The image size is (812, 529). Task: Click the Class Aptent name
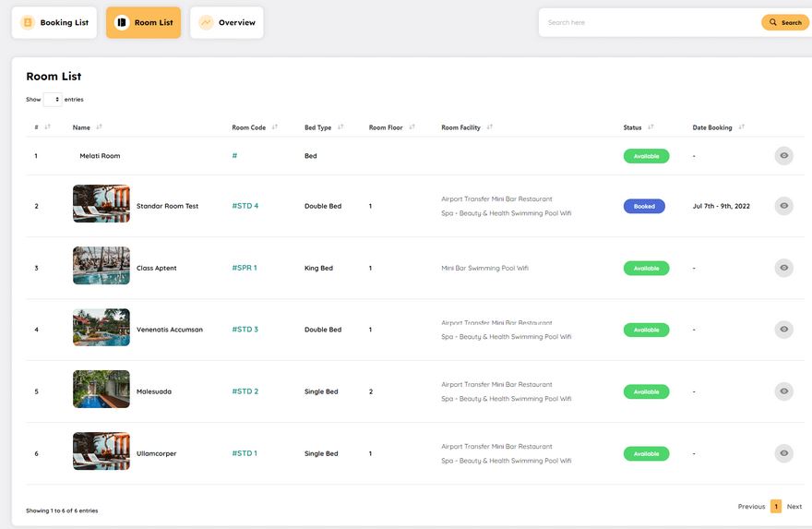coord(156,269)
